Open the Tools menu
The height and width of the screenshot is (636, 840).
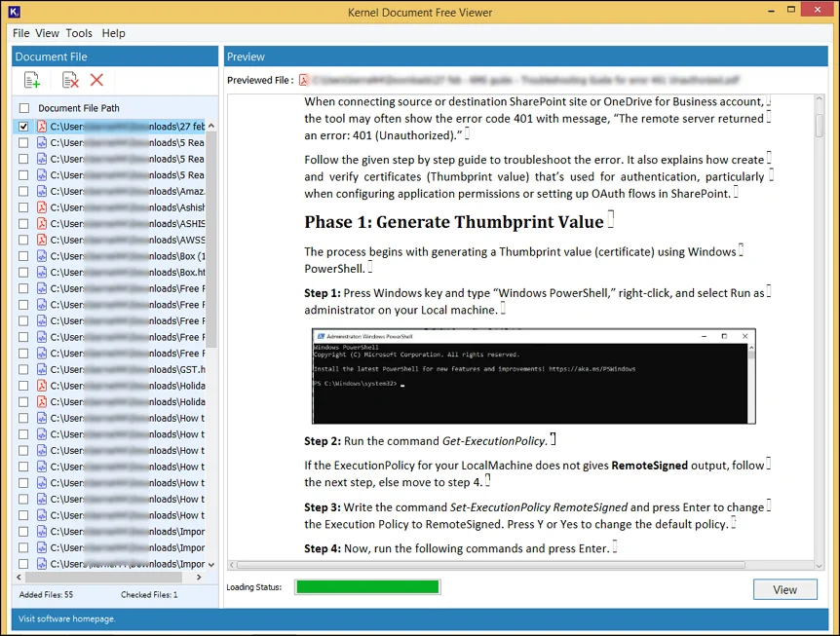pyautogui.click(x=79, y=33)
